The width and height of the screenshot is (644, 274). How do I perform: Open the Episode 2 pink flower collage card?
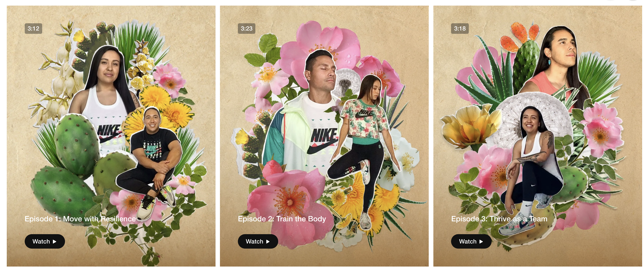point(324,136)
